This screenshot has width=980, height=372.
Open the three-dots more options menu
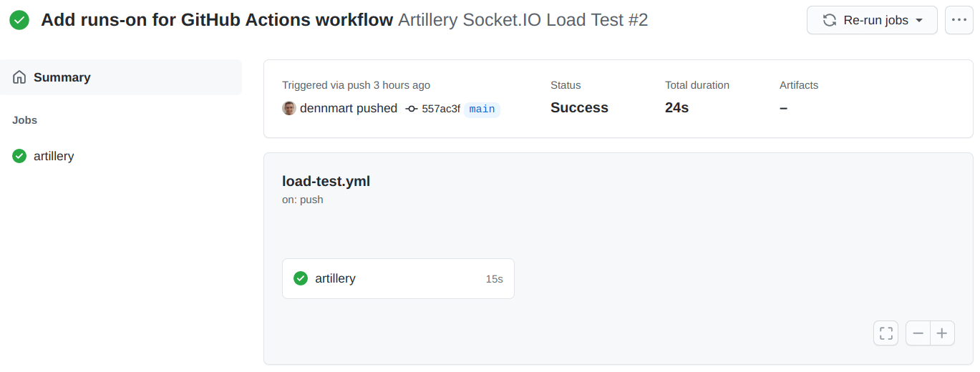959,20
